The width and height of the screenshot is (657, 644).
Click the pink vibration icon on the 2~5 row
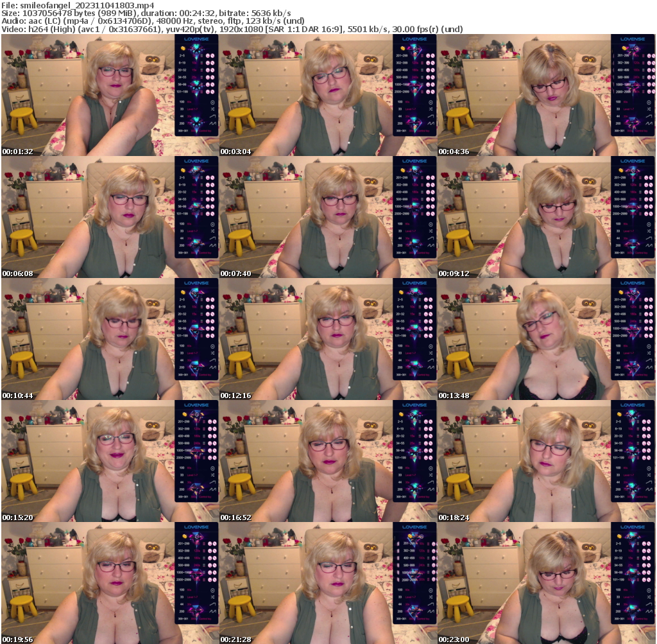pos(207,56)
